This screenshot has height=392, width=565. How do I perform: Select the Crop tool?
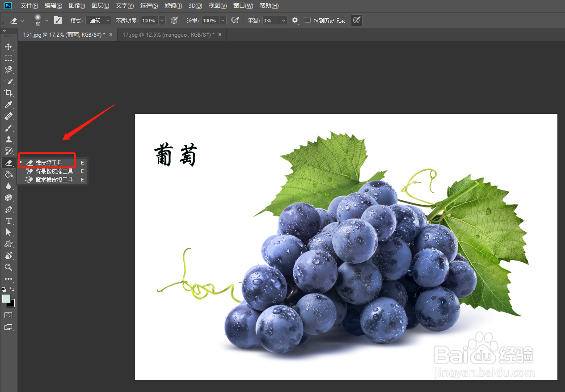(8, 93)
